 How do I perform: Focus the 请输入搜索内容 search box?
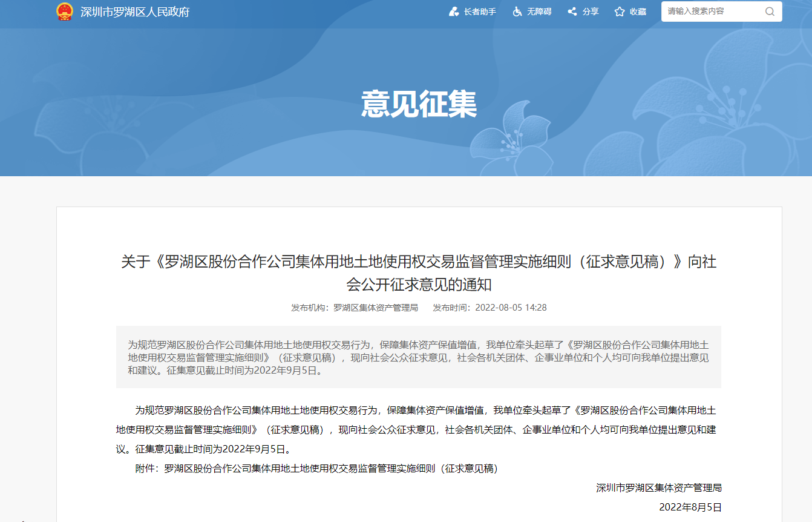[x=713, y=12]
